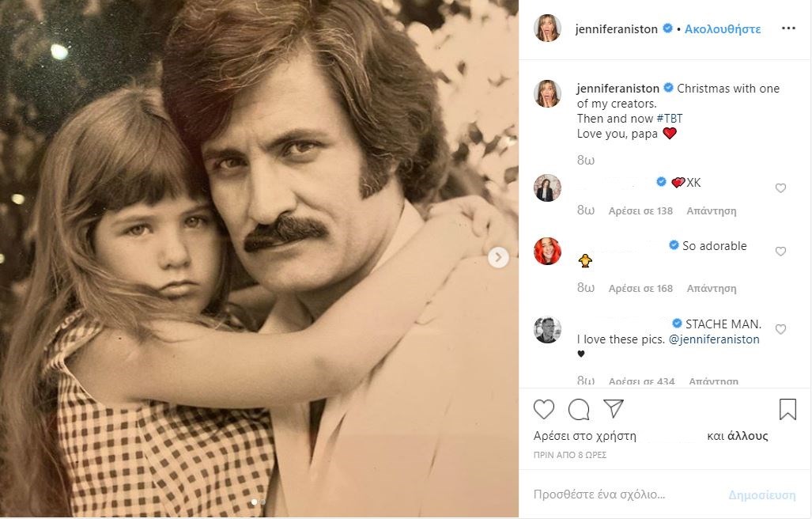The height and width of the screenshot is (519, 812).
Task: Like the post with the heart icon
Action: point(544,408)
